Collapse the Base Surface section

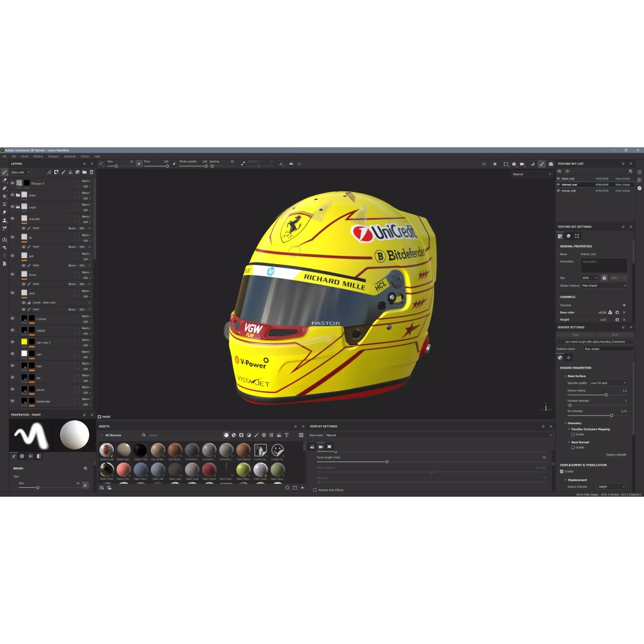[x=565, y=376]
